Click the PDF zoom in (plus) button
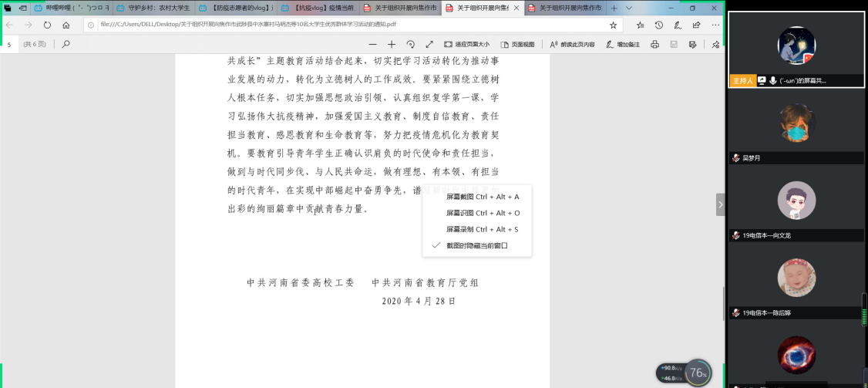 pyautogui.click(x=392, y=44)
